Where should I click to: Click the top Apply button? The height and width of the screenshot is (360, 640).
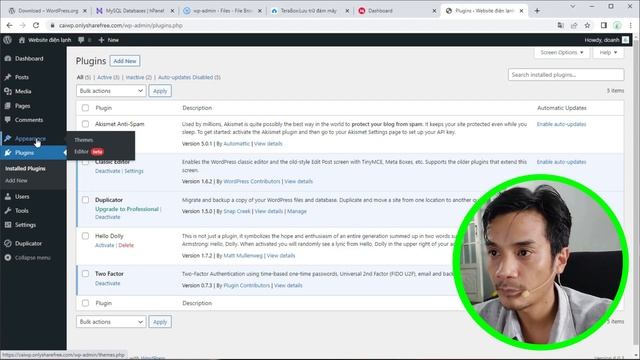(x=160, y=91)
